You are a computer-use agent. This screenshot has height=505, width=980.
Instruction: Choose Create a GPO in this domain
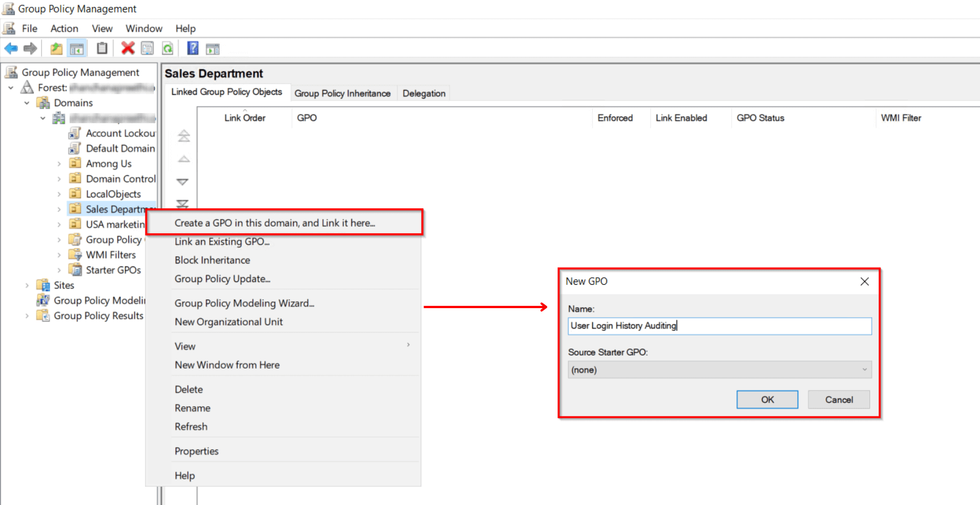point(275,223)
